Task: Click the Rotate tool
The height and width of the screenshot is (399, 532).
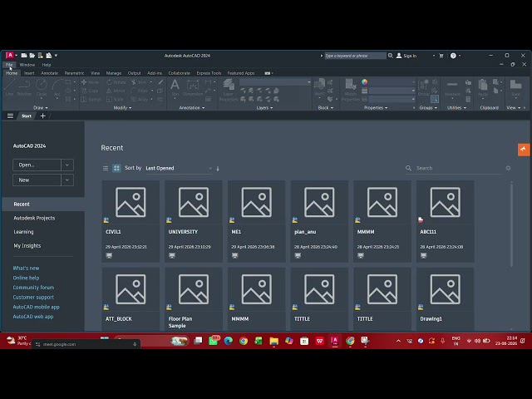Action: coord(116,82)
